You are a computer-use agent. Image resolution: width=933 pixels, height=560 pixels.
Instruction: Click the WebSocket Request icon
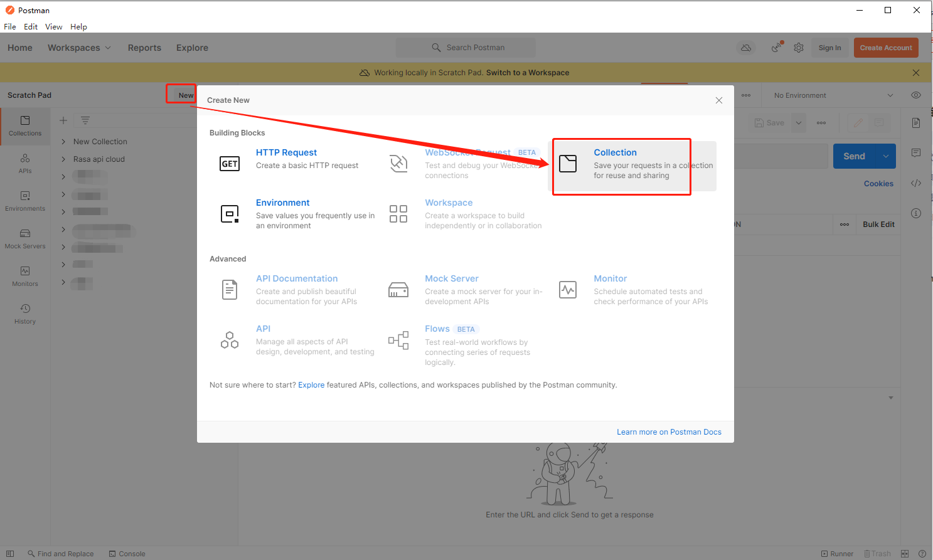[x=398, y=164]
